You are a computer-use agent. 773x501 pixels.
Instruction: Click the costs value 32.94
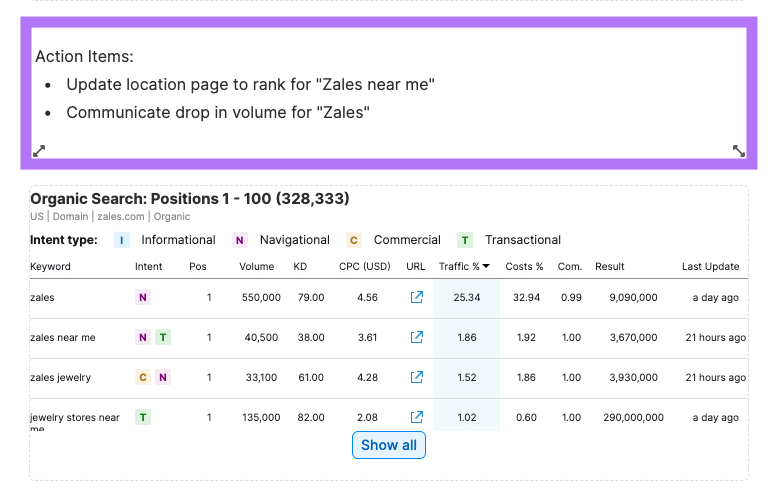[x=526, y=297]
